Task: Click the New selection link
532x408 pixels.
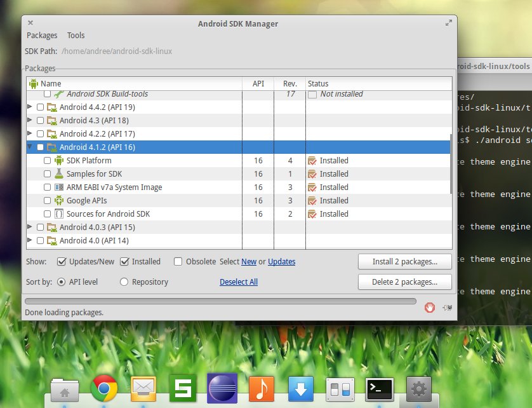Action: 249,262
